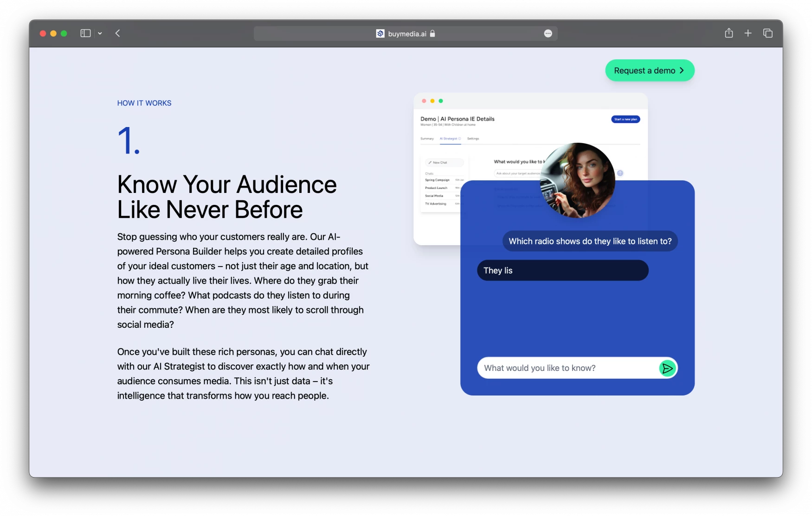Select the AI Strategist tab
The image size is (812, 516).
click(x=450, y=139)
